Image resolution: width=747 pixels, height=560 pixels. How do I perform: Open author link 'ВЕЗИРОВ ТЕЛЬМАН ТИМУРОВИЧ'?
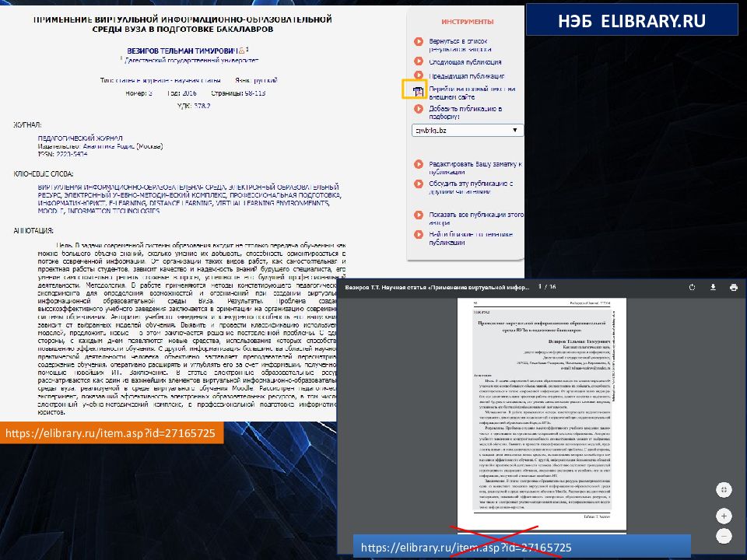point(182,51)
